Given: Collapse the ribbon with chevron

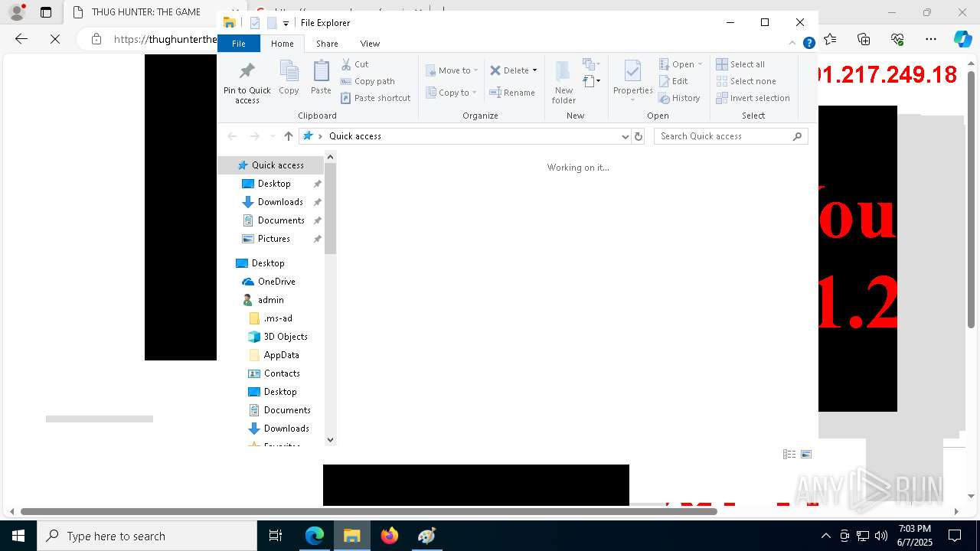Looking at the screenshot, I should pos(792,44).
